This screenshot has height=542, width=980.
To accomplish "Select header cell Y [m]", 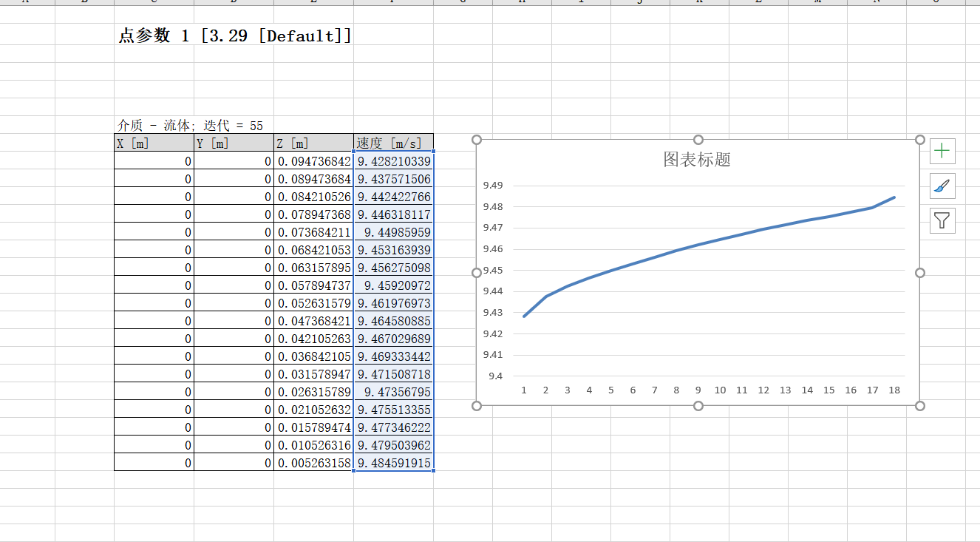I will pos(234,143).
